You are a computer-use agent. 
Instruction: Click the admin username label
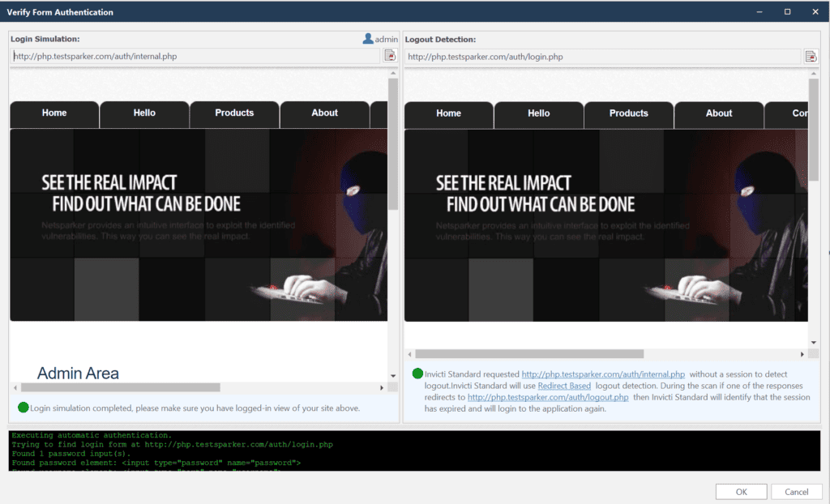[387, 39]
